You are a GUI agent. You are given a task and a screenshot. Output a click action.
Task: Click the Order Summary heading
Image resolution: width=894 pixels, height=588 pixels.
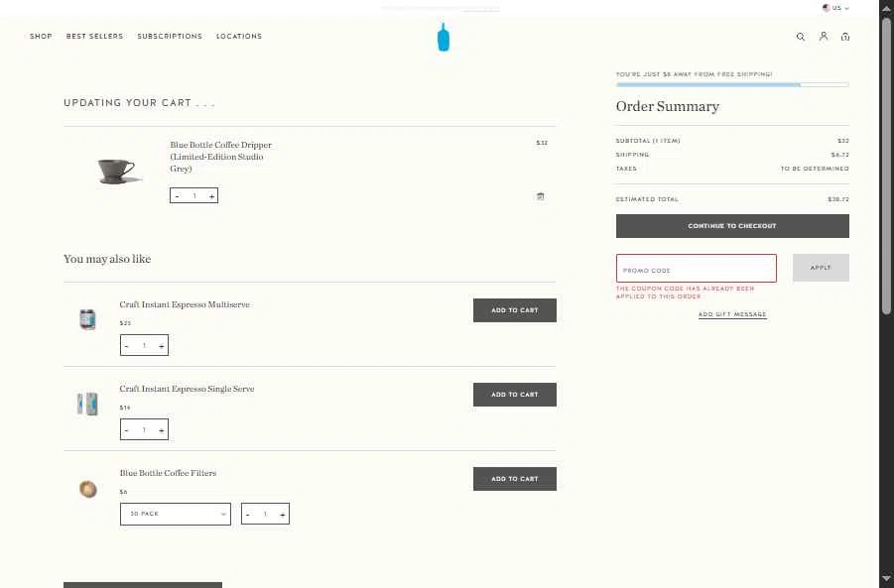(x=667, y=106)
